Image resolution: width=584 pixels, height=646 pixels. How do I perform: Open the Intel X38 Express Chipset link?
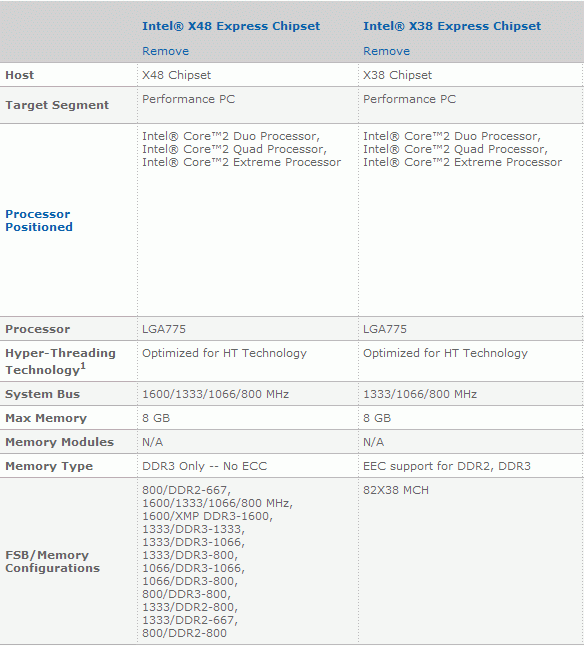click(452, 26)
